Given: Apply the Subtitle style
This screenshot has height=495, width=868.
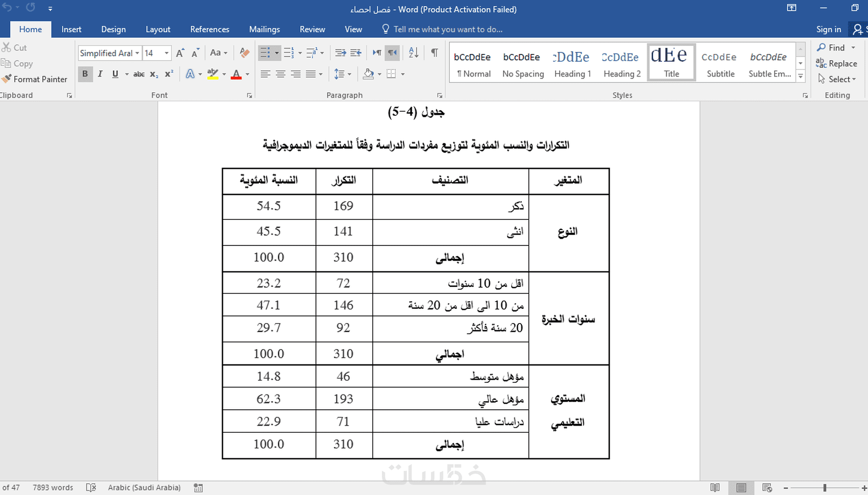Looking at the screenshot, I should (x=720, y=62).
